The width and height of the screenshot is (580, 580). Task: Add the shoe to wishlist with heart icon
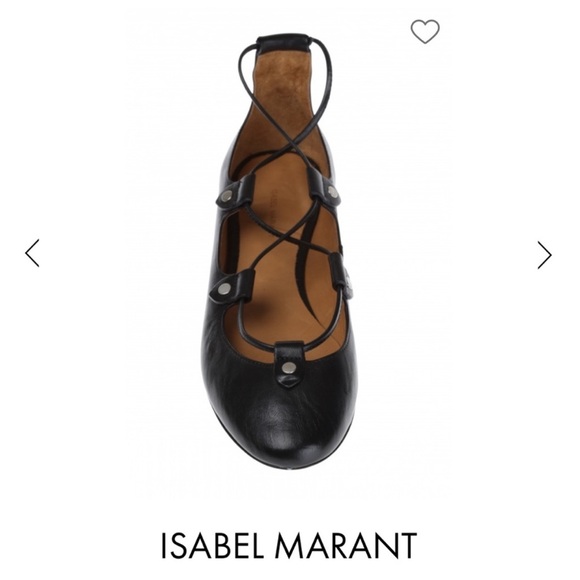pyautogui.click(x=425, y=31)
